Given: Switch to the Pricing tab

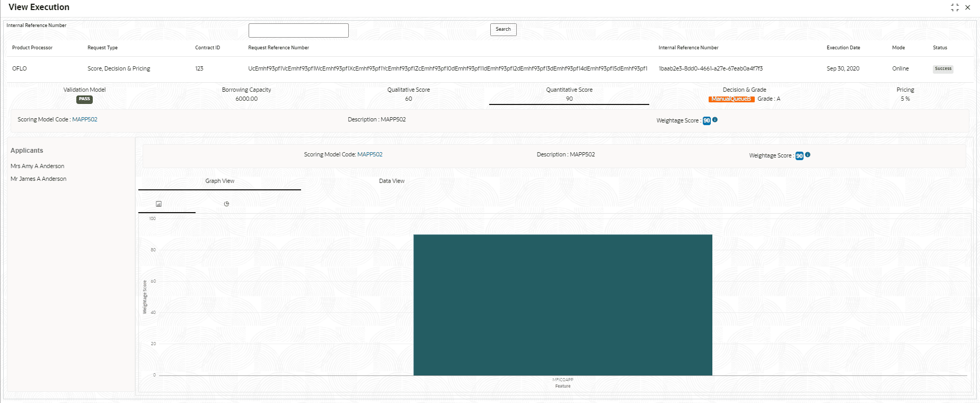Looking at the screenshot, I should tap(905, 94).
